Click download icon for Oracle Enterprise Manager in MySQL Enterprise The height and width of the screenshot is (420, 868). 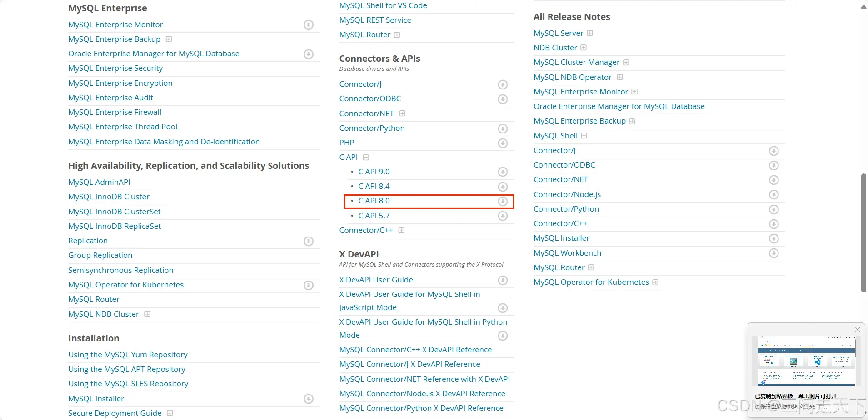tap(309, 54)
